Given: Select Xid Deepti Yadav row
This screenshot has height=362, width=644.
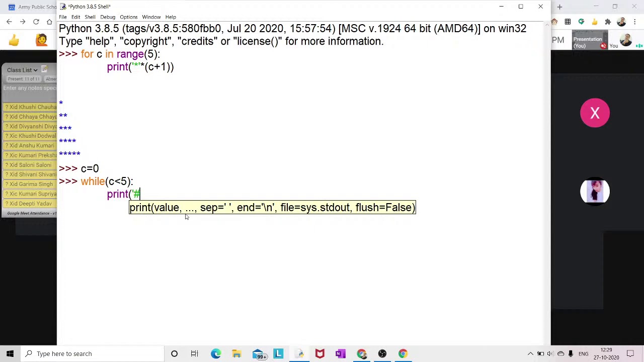Looking at the screenshot, I should pos(30,204).
